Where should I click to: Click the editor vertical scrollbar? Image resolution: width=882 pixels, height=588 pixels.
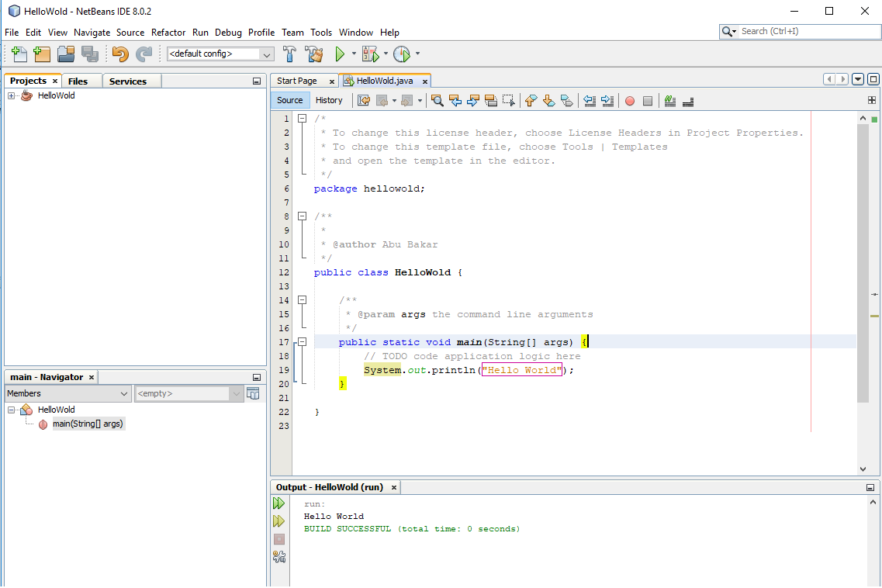(x=863, y=263)
